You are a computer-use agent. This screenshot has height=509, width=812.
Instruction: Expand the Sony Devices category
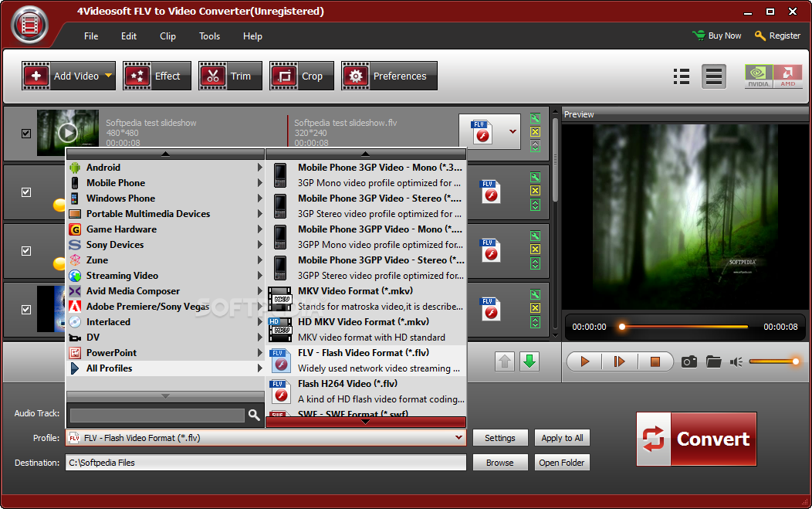click(166, 245)
